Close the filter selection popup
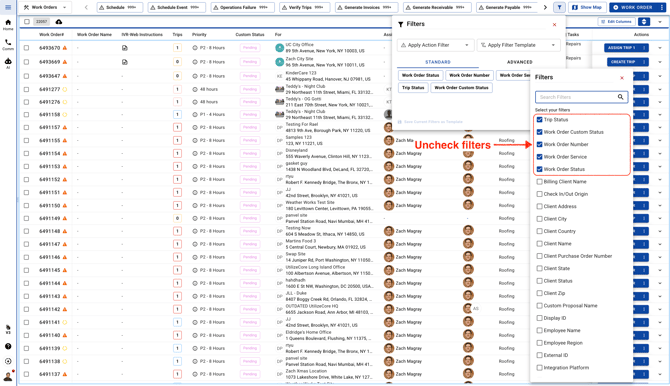This screenshot has height=386, width=670. coord(622,78)
